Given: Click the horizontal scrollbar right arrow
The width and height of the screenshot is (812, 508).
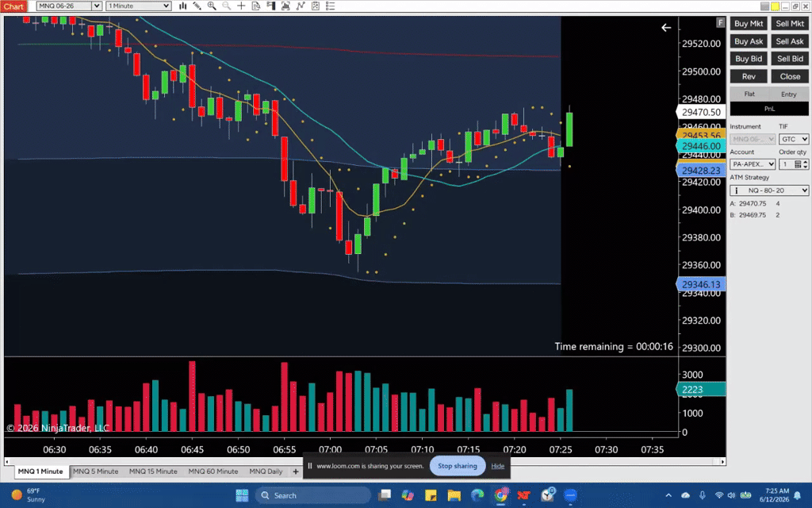Looking at the screenshot, I should point(723,461).
